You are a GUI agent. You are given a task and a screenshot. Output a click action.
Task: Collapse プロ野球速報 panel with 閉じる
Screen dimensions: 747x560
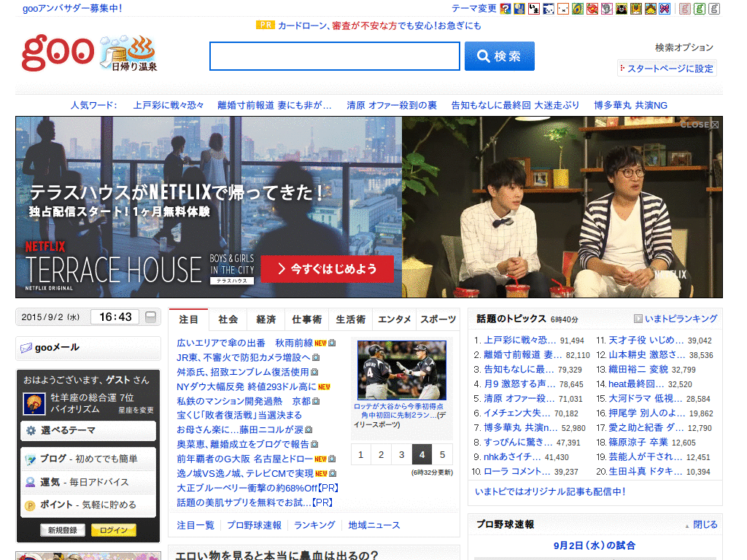(705, 524)
